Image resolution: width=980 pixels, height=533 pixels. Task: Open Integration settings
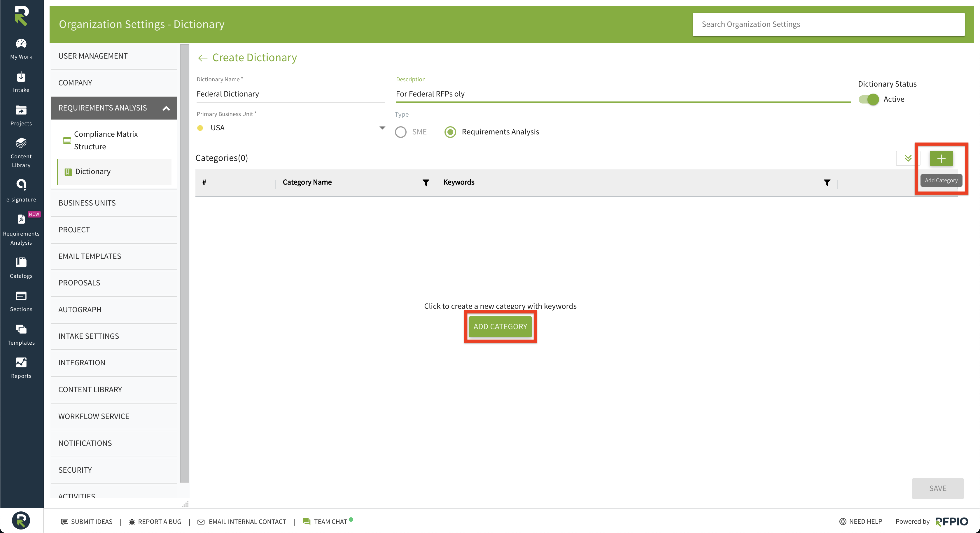point(114,363)
